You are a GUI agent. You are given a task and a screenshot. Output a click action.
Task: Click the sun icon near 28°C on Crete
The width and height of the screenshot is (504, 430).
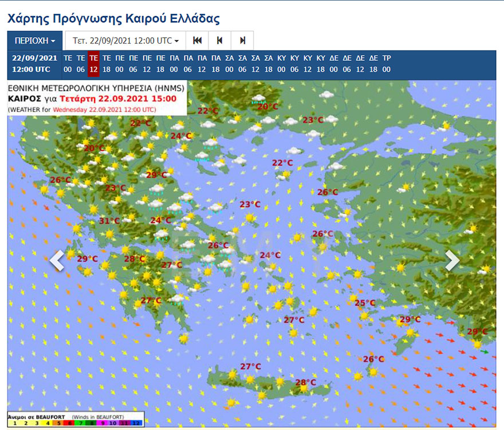tap(304, 389)
